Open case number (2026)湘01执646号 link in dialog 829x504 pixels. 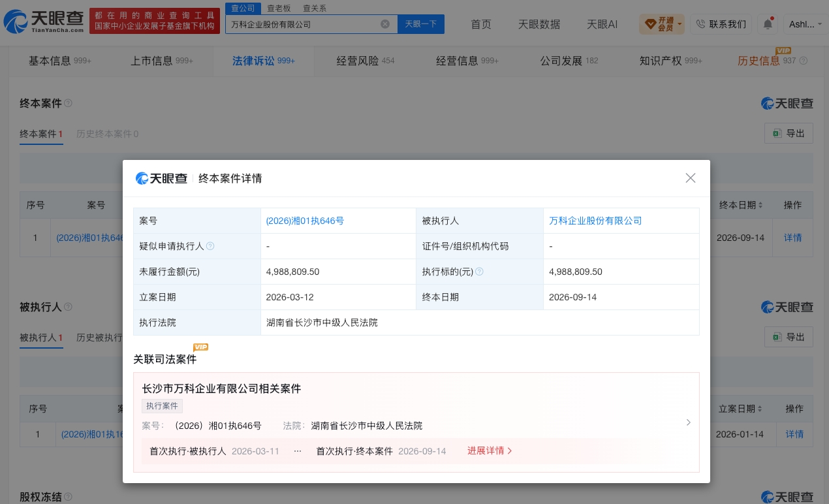point(305,221)
